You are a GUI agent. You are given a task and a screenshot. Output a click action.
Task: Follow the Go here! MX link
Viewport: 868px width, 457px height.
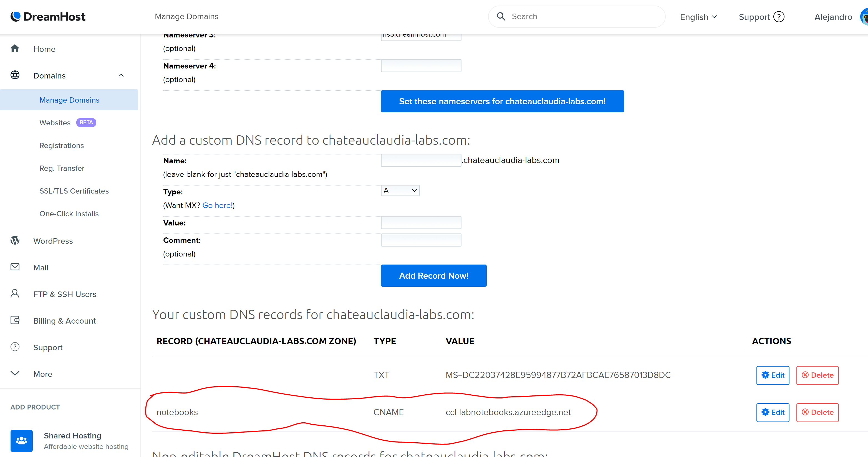(218, 205)
